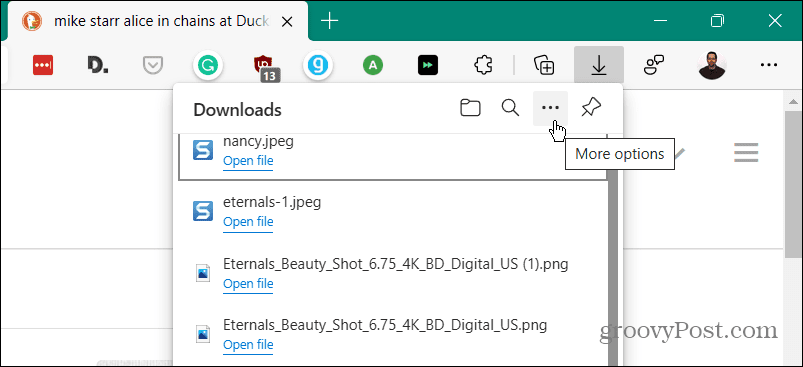Screen dimensions: 803x367
Task: Click image icon of Eternals_Beauty_Shot_6.75_4K_BD_Digital_US.png
Action: click(x=203, y=334)
